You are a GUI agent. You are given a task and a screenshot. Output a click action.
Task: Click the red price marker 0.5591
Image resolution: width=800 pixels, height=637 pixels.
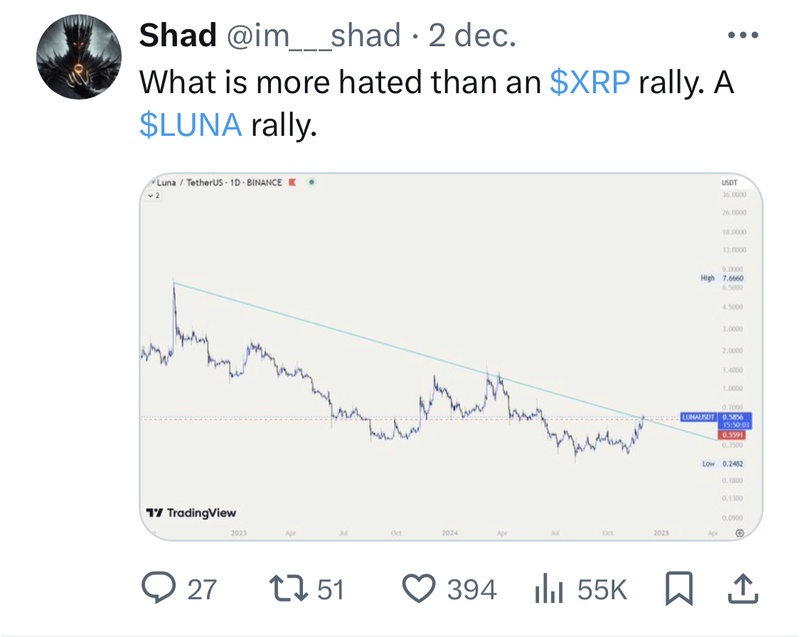733,436
